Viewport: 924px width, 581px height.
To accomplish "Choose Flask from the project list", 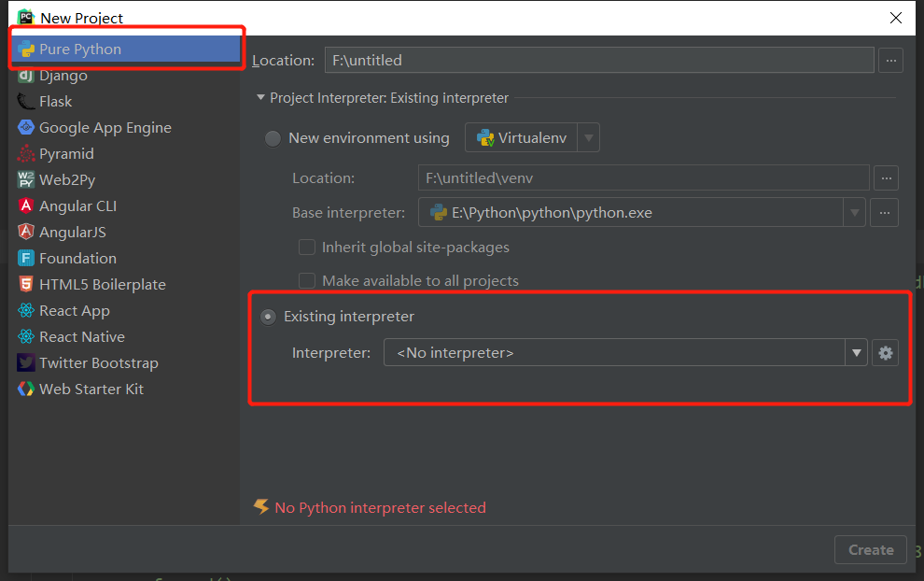I will [125, 102].
